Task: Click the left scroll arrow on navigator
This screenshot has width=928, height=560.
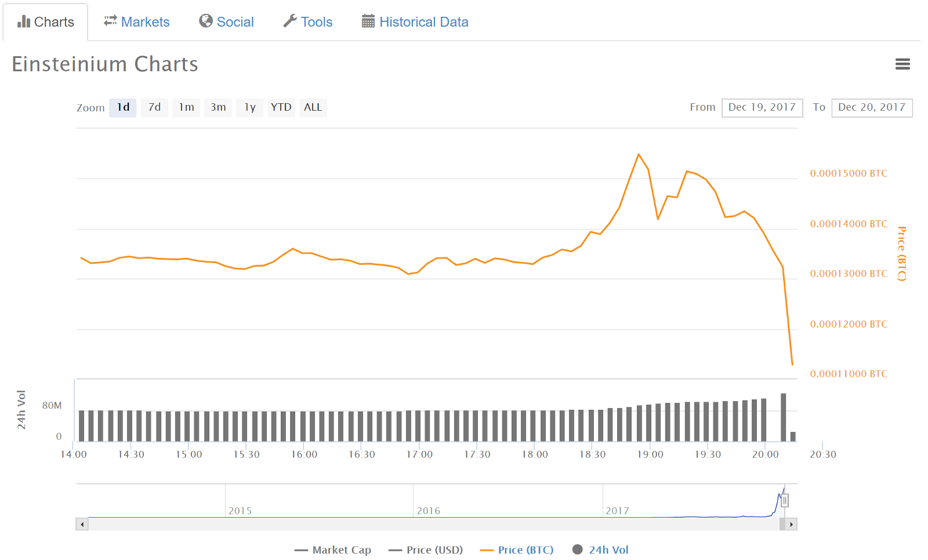Action: tap(82, 525)
